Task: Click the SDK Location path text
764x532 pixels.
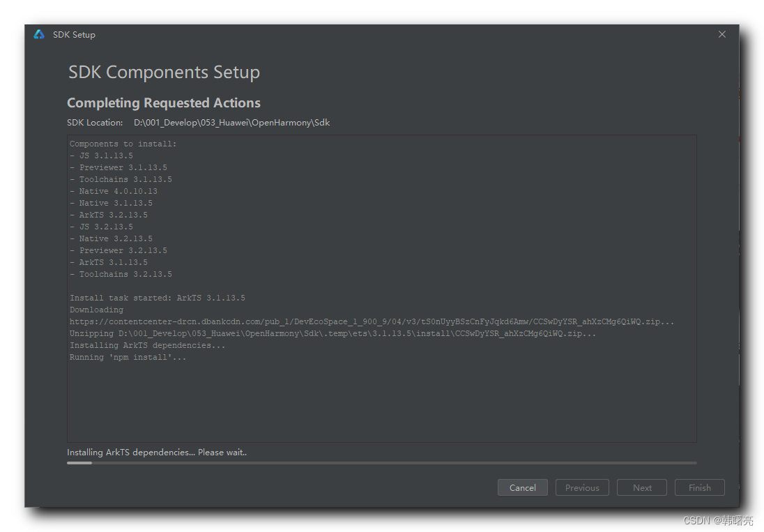Action: (231, 123)
